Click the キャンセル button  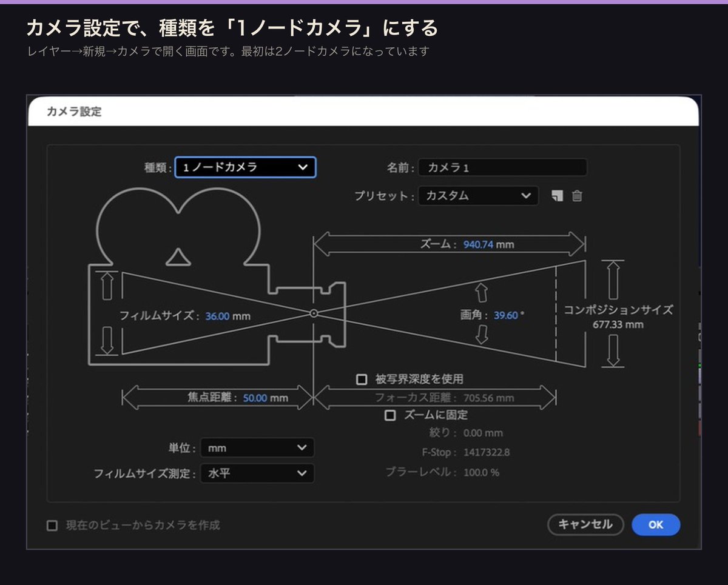(x=585, y=525)
